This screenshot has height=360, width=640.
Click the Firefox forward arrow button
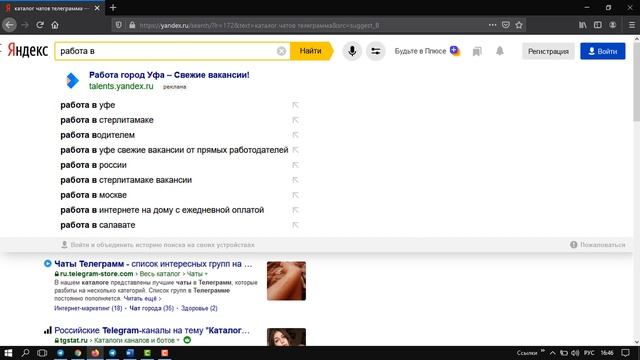point(25,25)
